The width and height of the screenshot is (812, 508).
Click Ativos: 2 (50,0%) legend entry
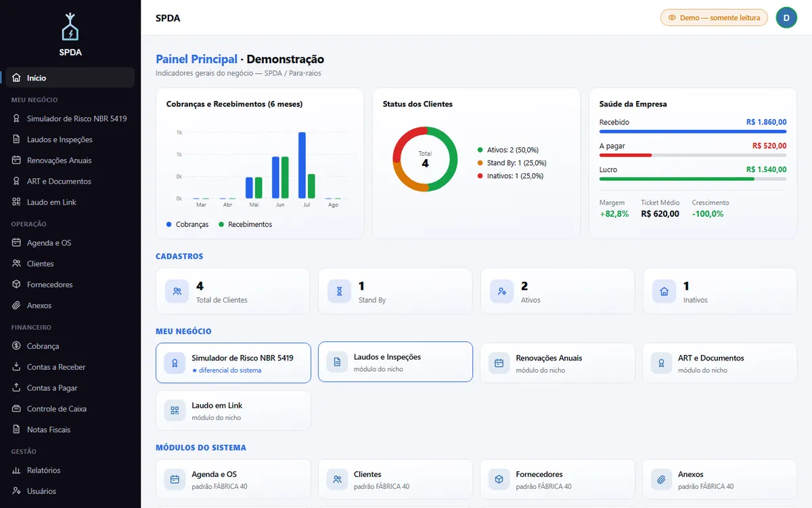508,150
